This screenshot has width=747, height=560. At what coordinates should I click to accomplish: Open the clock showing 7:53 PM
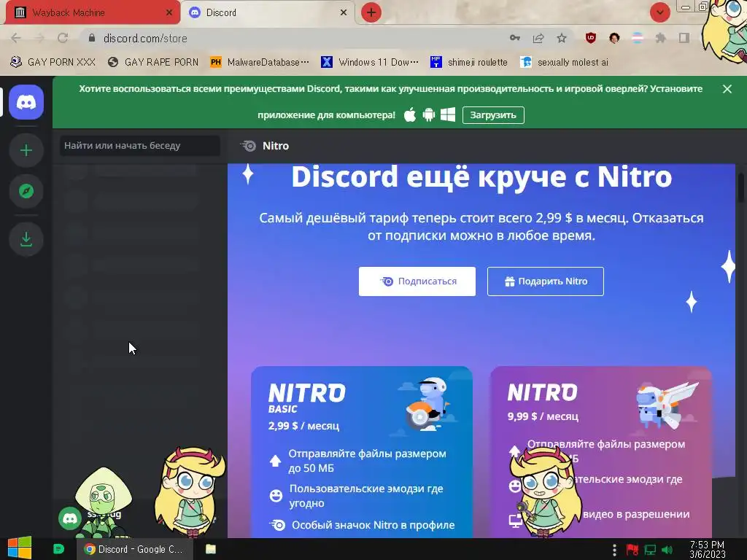707,550
